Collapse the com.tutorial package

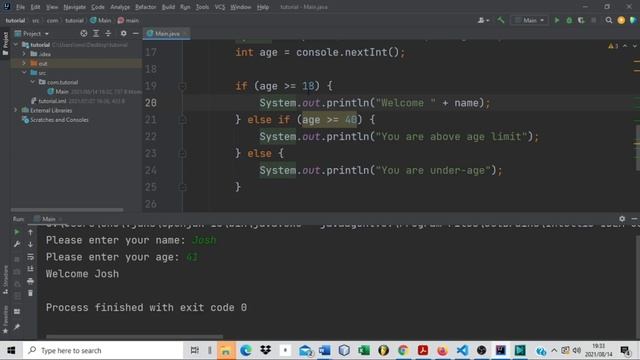(33, 82)
